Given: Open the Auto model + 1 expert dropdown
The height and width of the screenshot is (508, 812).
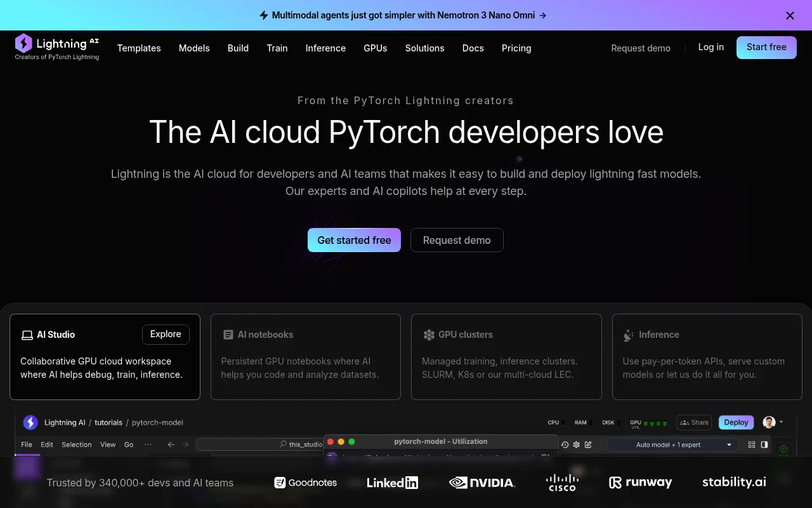Looking at the screenshot, I should coord(672,444).
